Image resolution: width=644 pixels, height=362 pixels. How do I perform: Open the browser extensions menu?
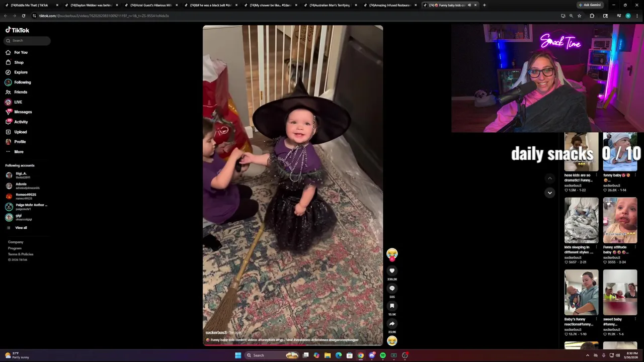click(x=592, y=16)
